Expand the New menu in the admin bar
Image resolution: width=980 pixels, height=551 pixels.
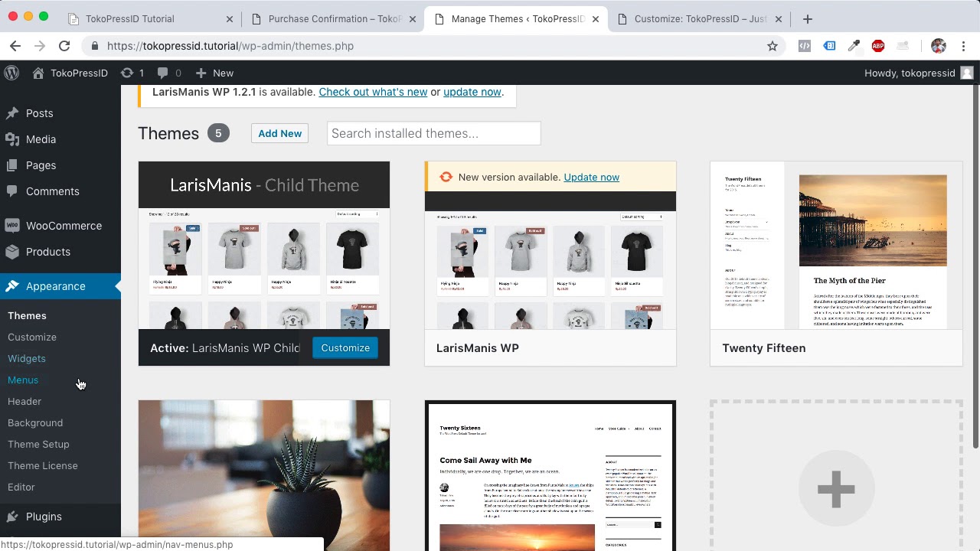[214, 73]
